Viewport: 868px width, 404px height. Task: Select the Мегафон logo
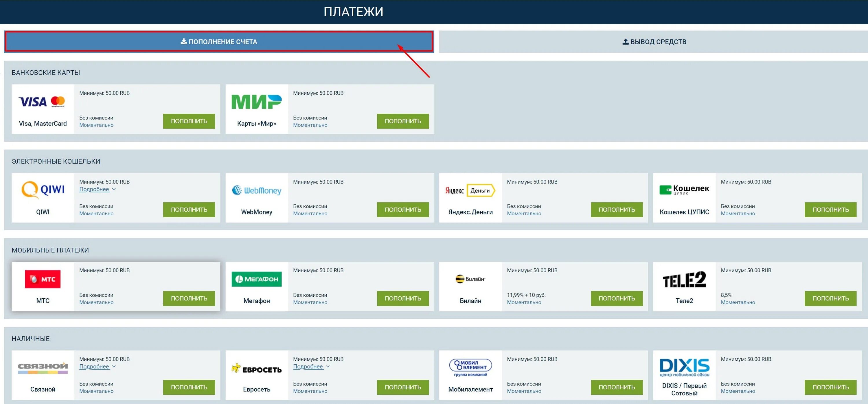(256, 279)
